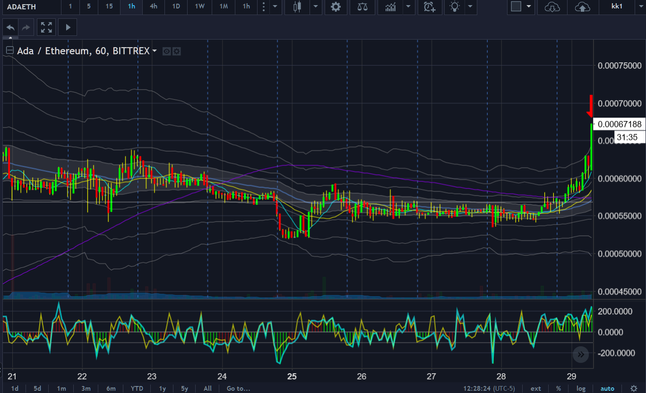This screenshot has height=393, width=646.
Task: Set date range to 5d
Action: [x=37, y=388]
